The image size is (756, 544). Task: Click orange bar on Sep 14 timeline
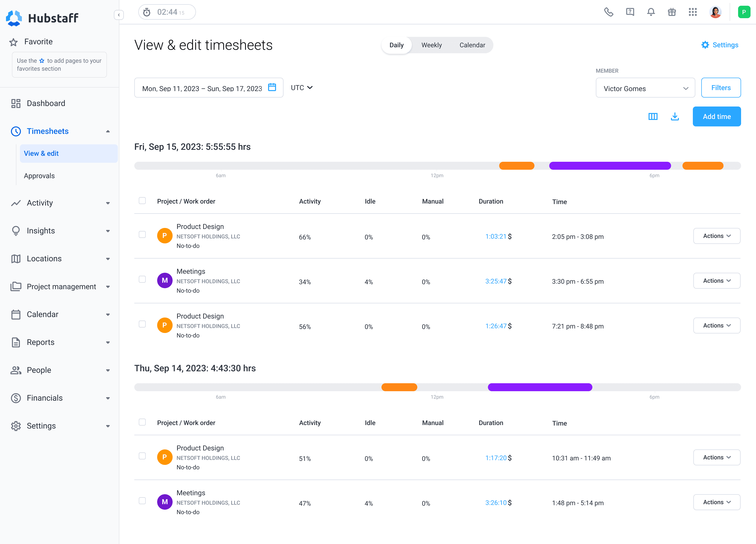(x=399, y=387)
